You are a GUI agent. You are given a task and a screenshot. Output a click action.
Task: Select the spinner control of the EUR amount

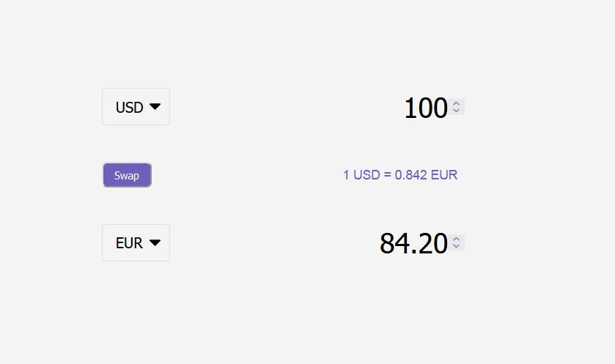457,242
